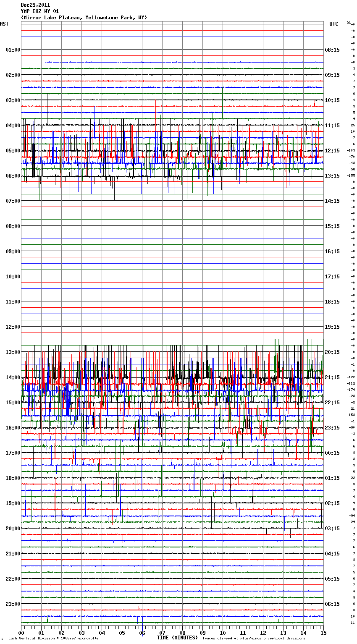Image resolution: width=357 pixels, height=644 pixels.
Task: Select the station code YMP EHZ WY 01
Action: click(40, 11)
